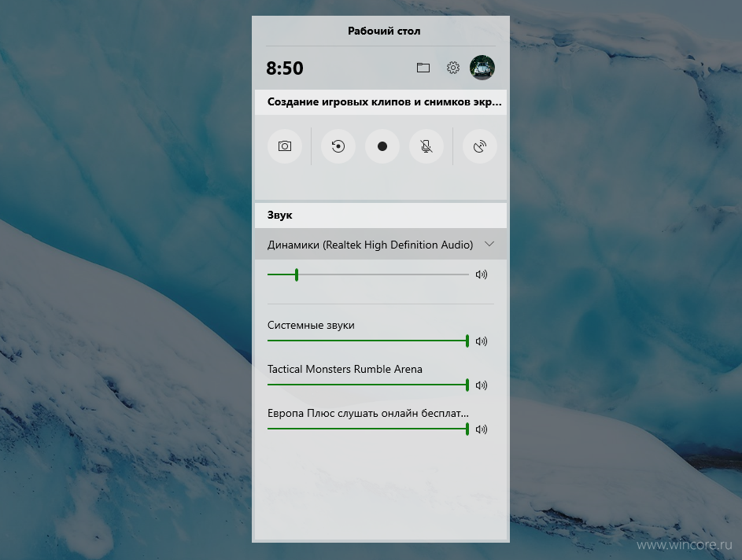Adjust Tactical Monsters Rumble Arena volume slider
Screen dimensions: 742x560
367,385
